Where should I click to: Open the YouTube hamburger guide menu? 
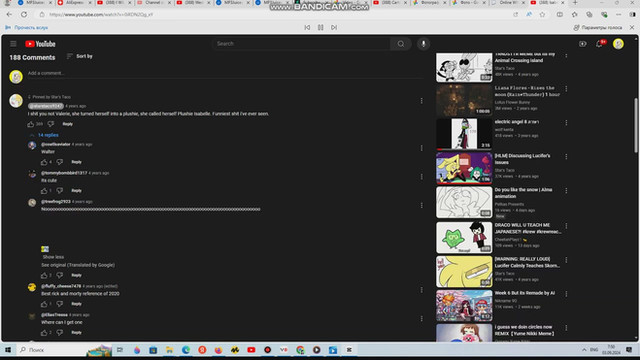tap(13, 44)
